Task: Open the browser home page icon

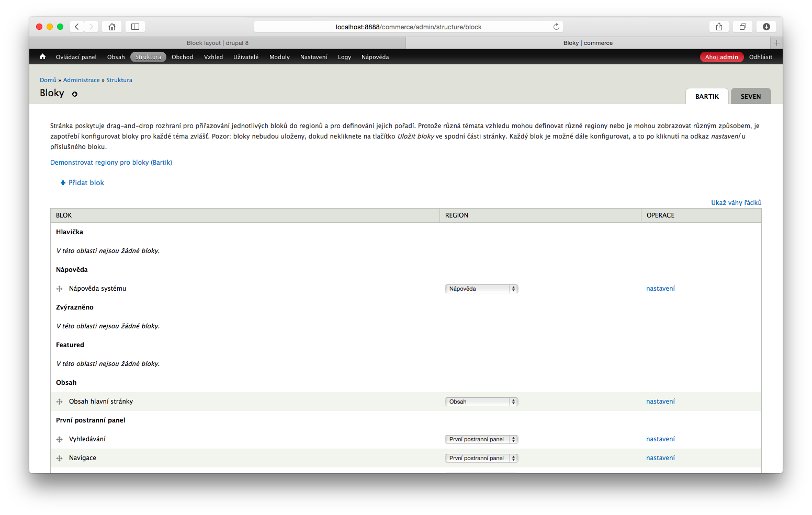Action: (112, 27)
